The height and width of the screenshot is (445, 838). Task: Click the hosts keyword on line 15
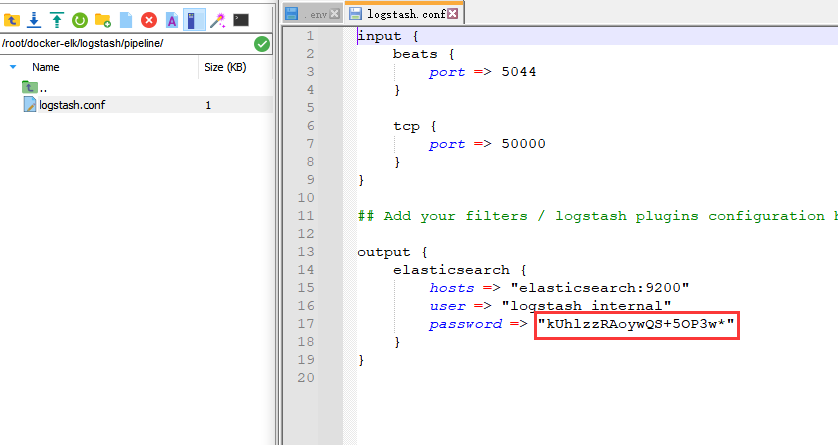tap(452, 288)
